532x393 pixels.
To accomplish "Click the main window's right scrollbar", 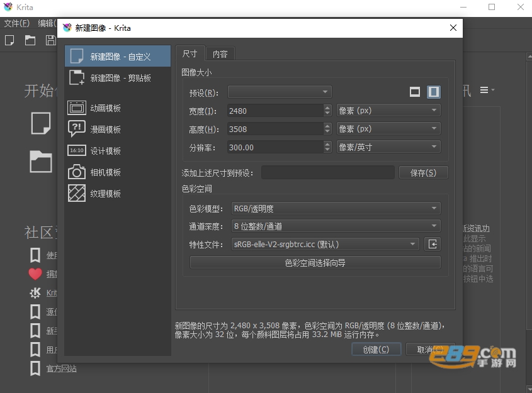I will tap(529, 195).
